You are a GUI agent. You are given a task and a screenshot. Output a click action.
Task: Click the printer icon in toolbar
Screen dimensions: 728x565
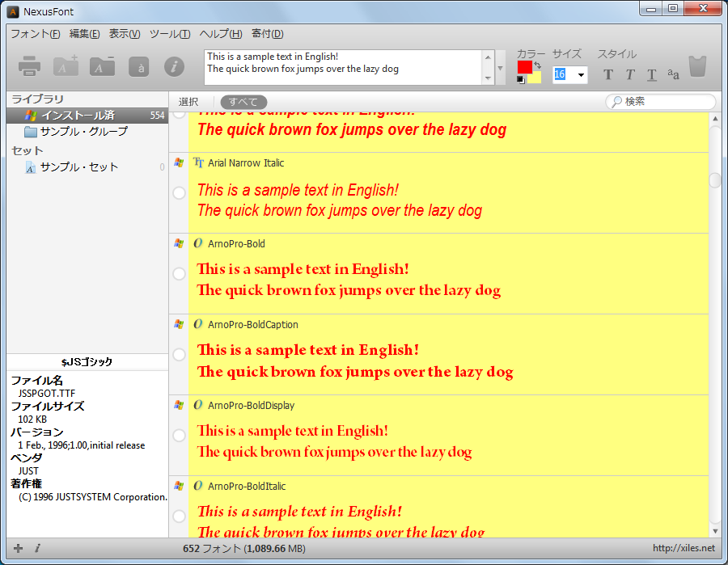30,66
